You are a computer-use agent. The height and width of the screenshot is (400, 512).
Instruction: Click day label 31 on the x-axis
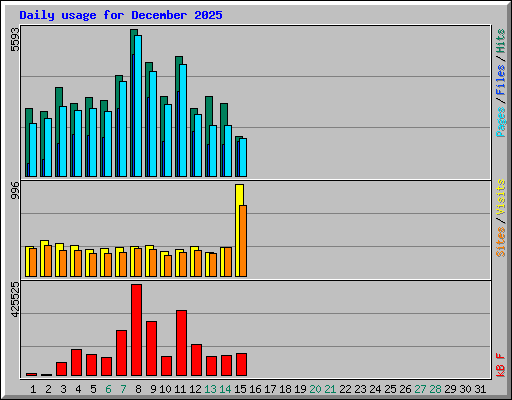(x=480, y=389)
